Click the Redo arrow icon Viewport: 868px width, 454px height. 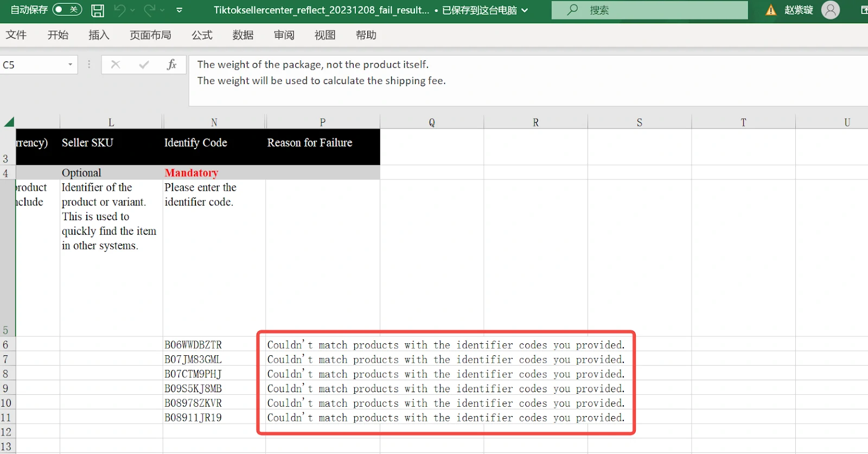coord(150,10)
